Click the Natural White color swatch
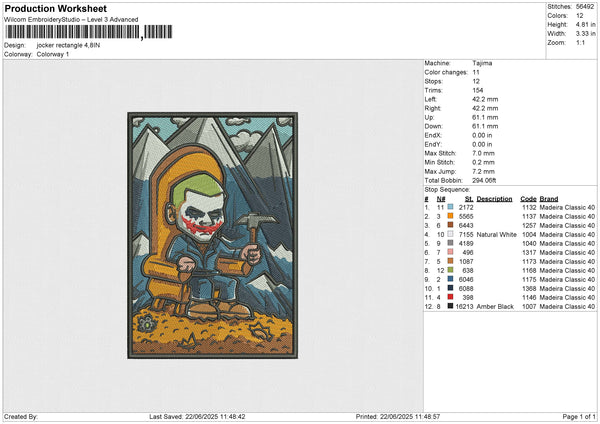 tap(450, 234)
